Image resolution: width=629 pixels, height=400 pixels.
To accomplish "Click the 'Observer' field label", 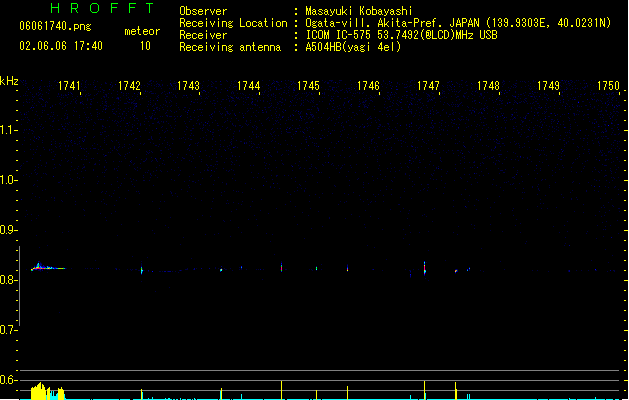I will click(x=203, y=11).
